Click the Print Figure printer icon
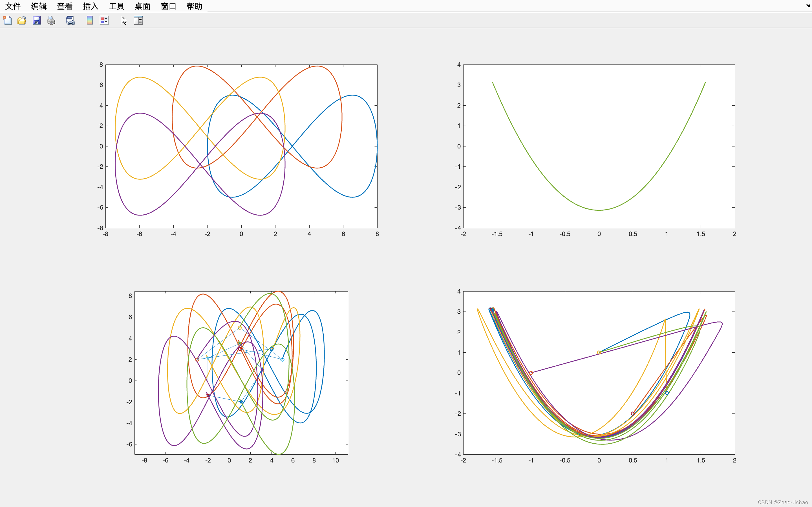Viewport: 812px width, 507px height. [x=51, y=21]
